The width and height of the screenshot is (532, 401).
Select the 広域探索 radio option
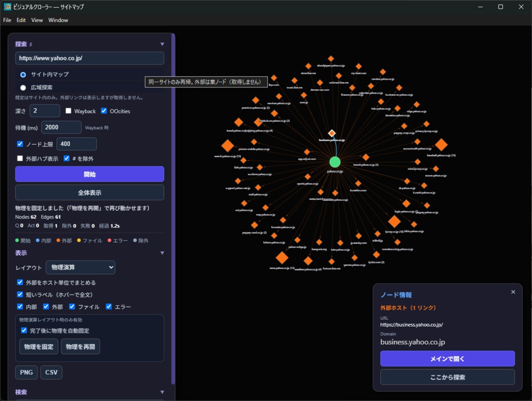pyautogui.click(x=23, y=87)
